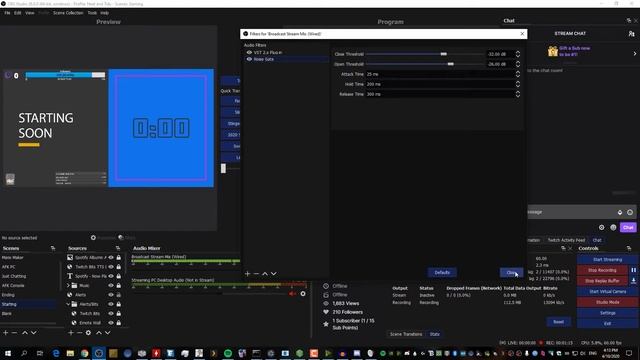The image size is (640, 360).
Task: Toggle visibility of Noise Gate filter
Action: (x=249, y=59)
